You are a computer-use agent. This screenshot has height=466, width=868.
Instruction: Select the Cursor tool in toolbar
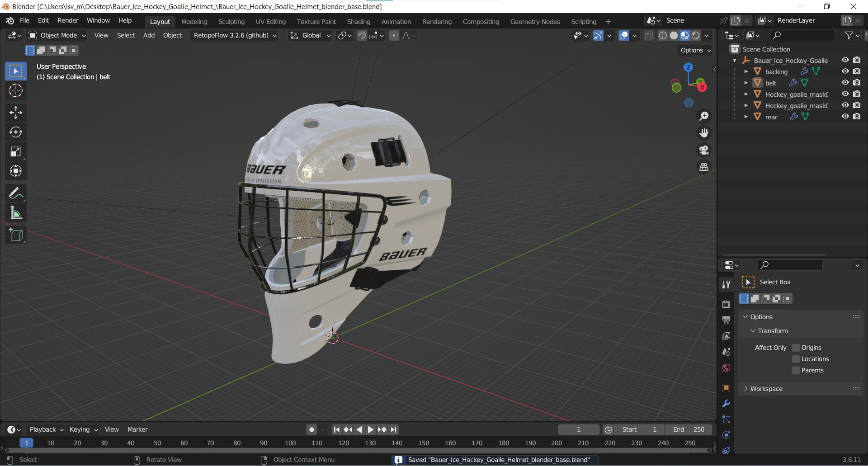(16, 91)
